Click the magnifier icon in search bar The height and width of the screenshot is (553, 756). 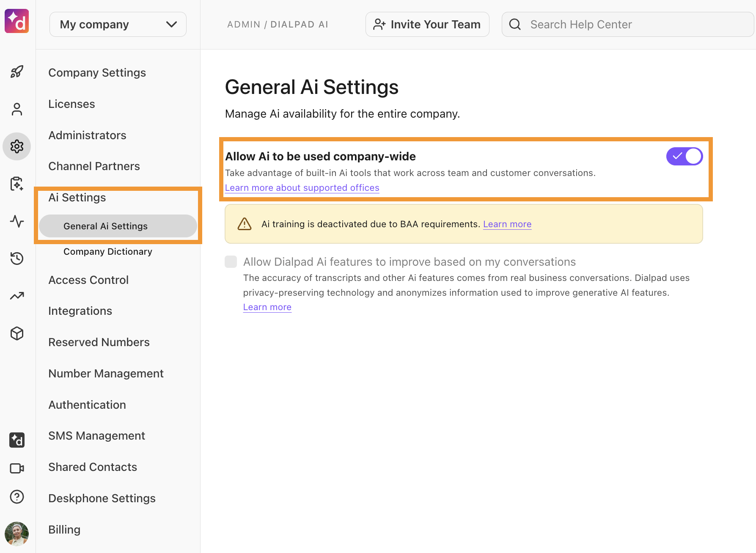click(515, 25)
